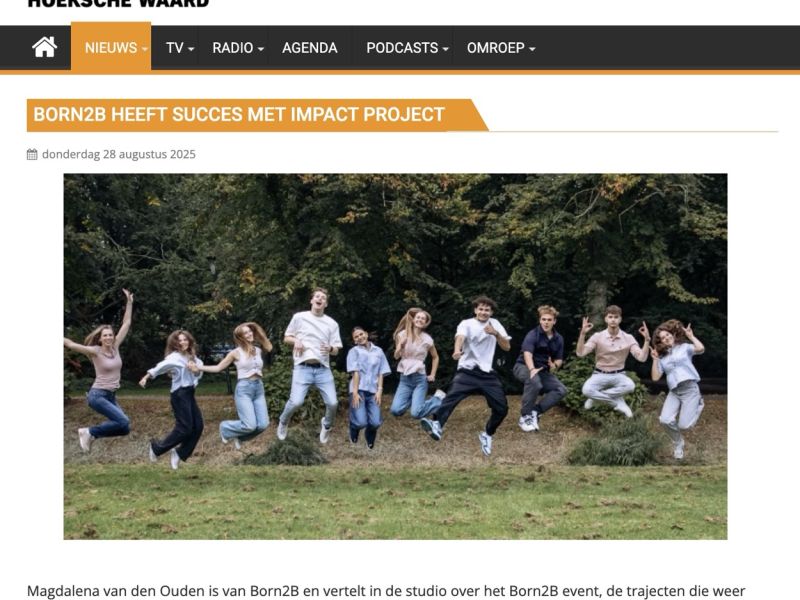Select the date donderdag 28 augustus 2025

pos(118,154)
